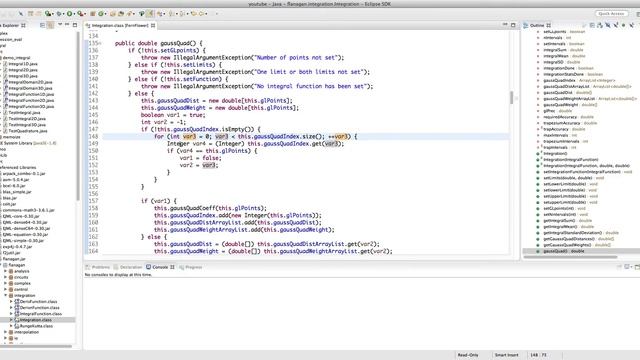640x360 pixels.
Task: Switch to the Progress tab
Action: [x=191, y=267]
